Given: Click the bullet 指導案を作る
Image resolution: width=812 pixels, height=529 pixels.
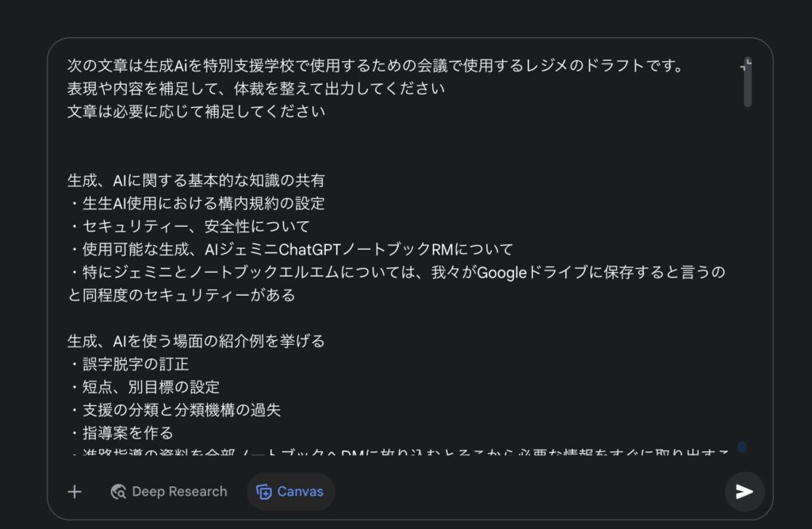Looking at the screenshot, I should (121, 432).
